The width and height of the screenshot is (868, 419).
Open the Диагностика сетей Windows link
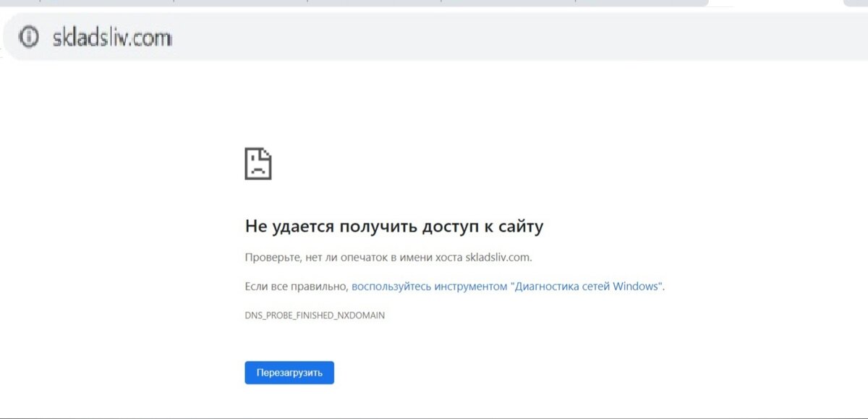(x=507, y=286)
